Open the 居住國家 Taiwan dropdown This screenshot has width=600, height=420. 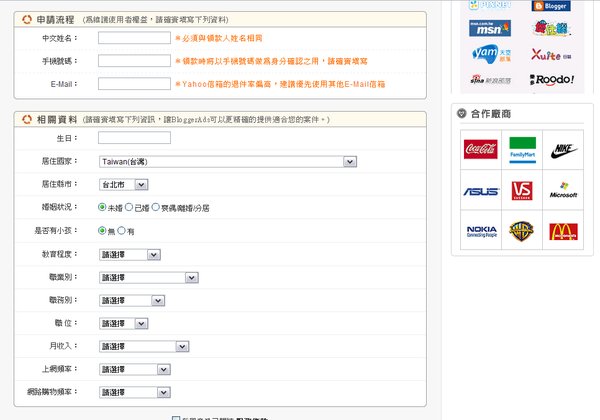coord(228,162)
